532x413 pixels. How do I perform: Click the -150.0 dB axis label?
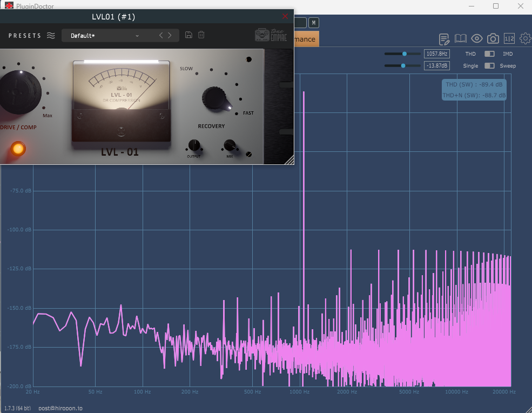pos(19,308)
